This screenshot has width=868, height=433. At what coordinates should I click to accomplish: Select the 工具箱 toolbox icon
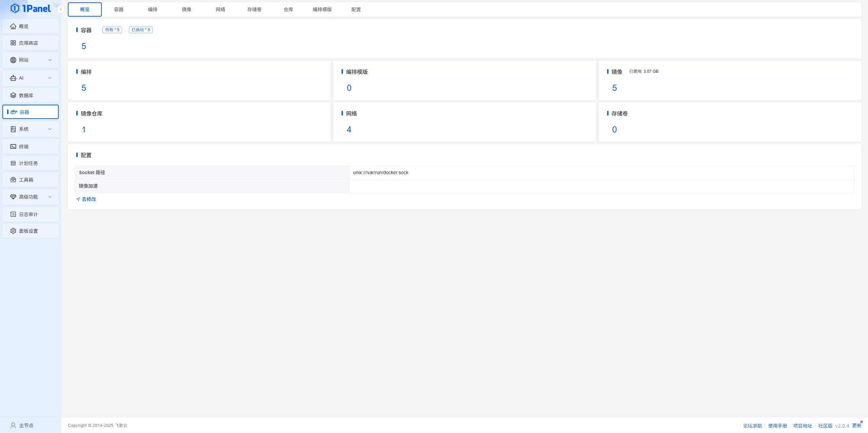13,180
